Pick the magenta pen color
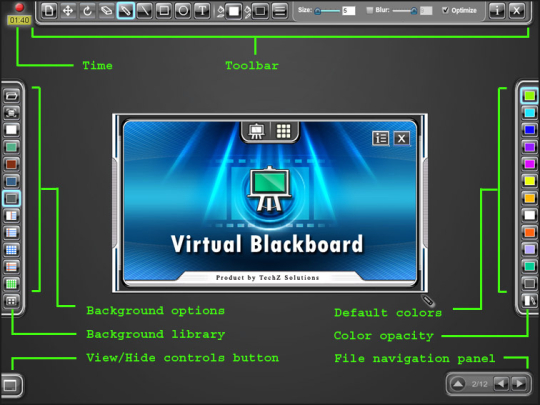This screenshot has width=540, height=405. (529, 164)
